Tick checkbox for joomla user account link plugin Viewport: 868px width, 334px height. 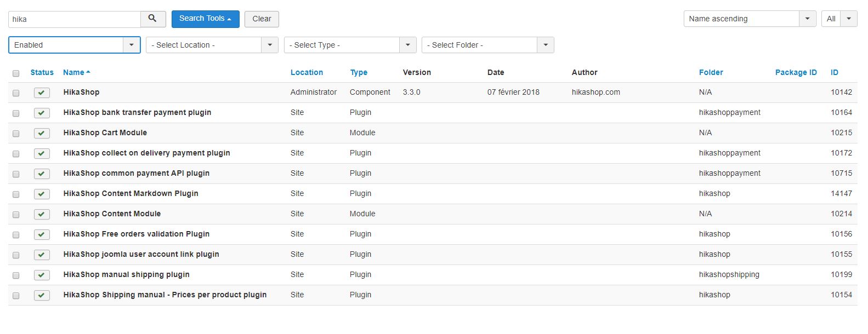coord(16,255)
